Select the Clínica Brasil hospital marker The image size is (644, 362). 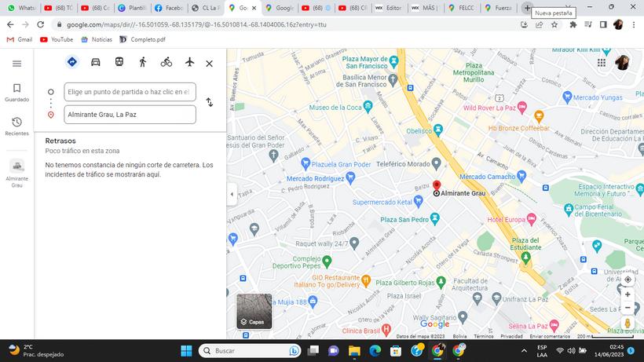pos(386,330)
